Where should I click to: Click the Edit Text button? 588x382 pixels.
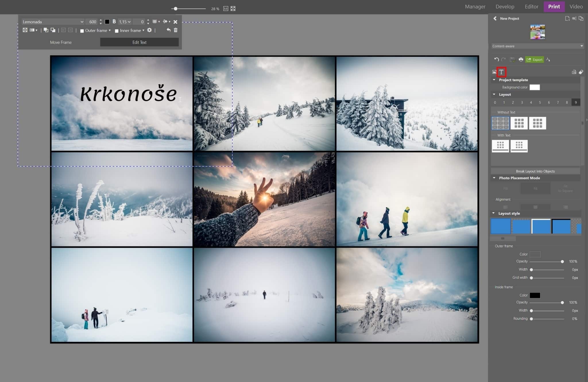point(139,42)
